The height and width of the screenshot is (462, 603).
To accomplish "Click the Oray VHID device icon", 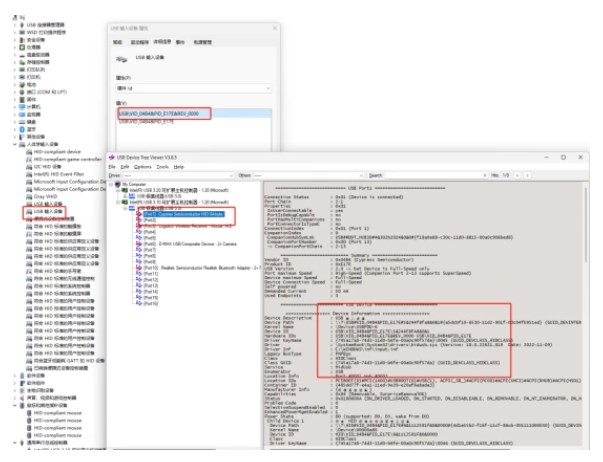I will [29, 197].
